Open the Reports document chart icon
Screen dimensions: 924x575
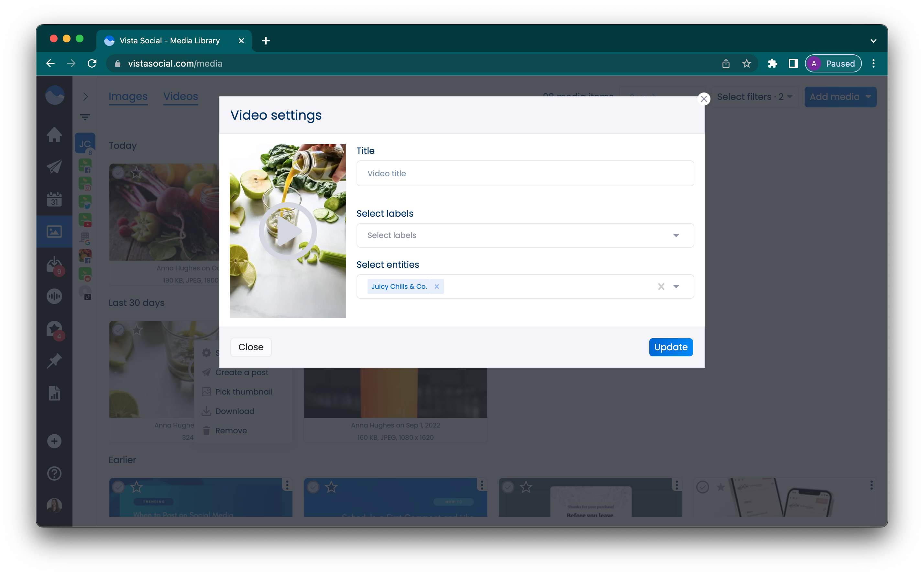pos(54,393)
